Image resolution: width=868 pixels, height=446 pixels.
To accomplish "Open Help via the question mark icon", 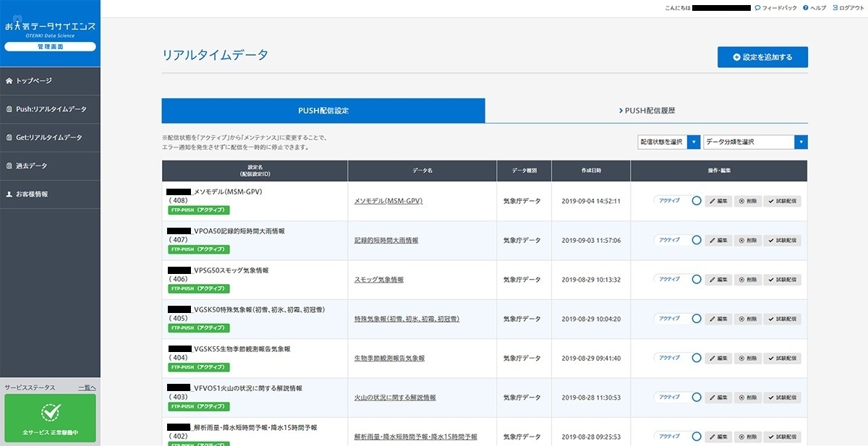I will tap(806, 8).
